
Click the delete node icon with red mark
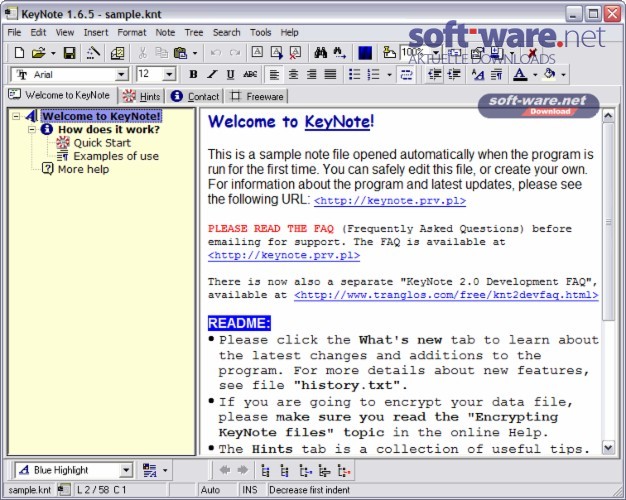(x=344, y=471)
